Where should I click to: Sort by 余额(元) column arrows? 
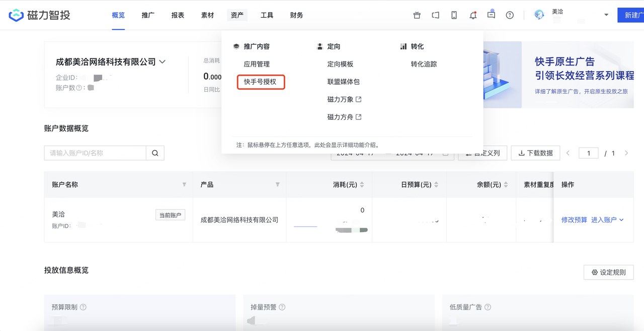pos(506,185)
